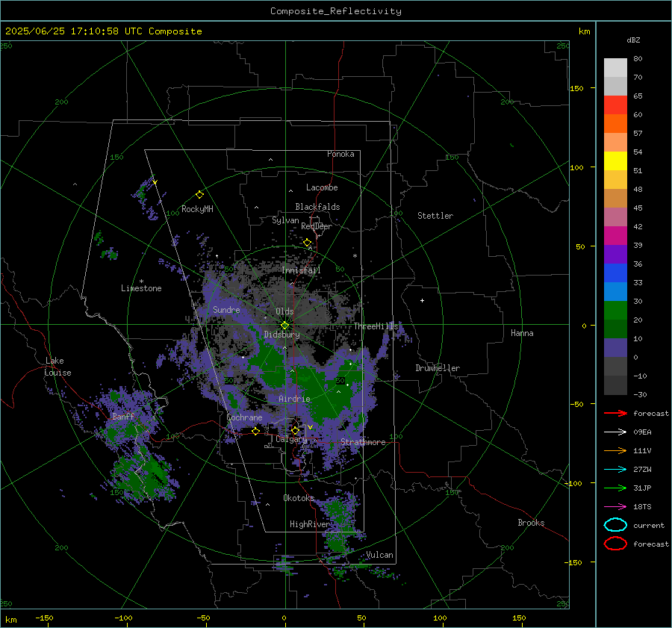Select the yellow 51-54 dBZ color swatch

pyautogui.click(x=615, y=161)
